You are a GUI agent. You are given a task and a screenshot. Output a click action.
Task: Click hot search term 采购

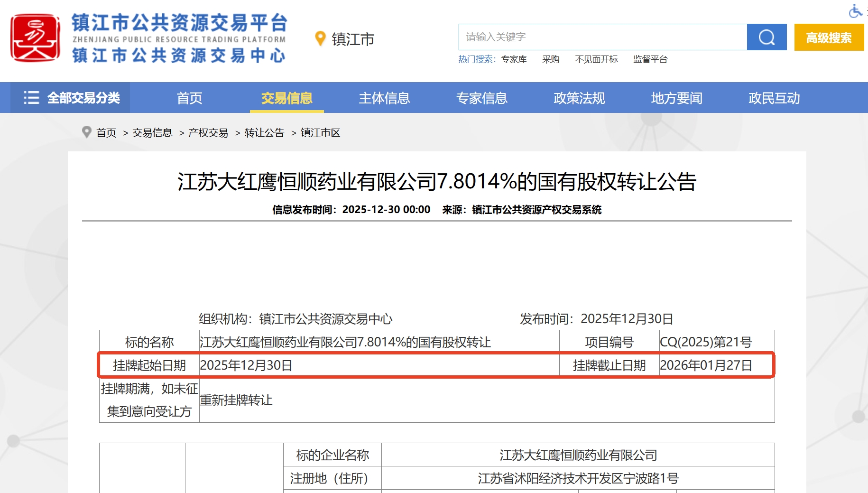tap(551, 59)
